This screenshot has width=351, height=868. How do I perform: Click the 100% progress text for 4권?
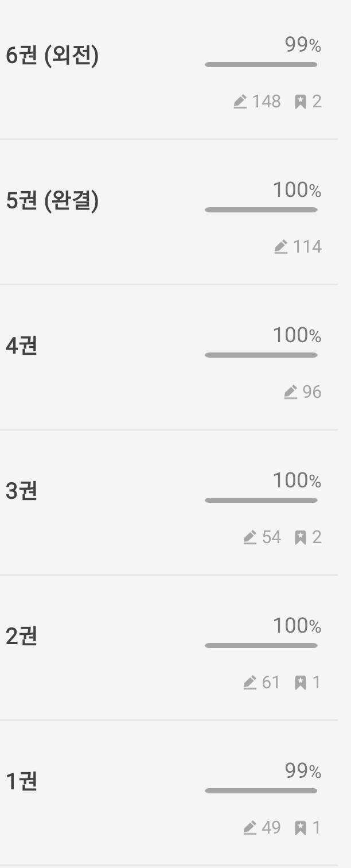(x=297, y=335)
